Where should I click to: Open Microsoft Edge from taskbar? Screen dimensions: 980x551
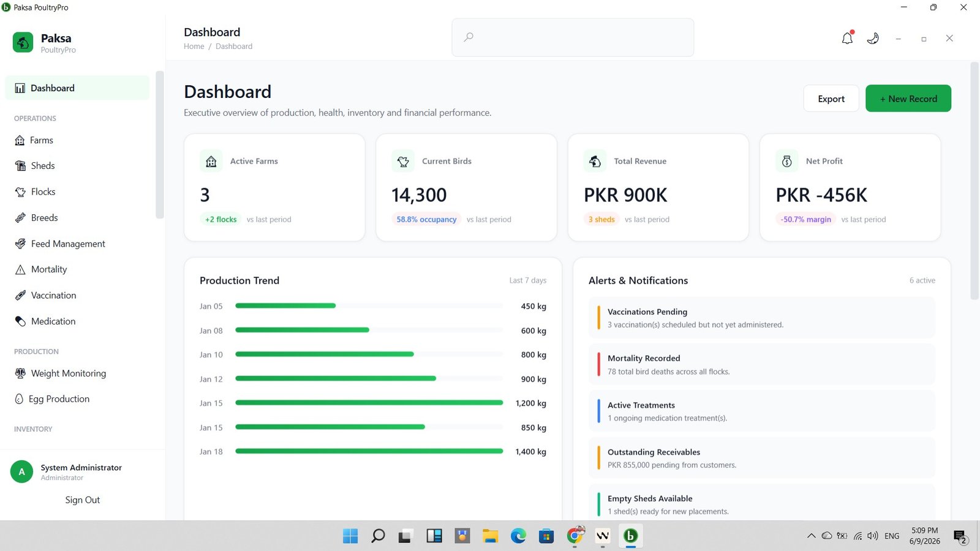click(x=519, y=536)
